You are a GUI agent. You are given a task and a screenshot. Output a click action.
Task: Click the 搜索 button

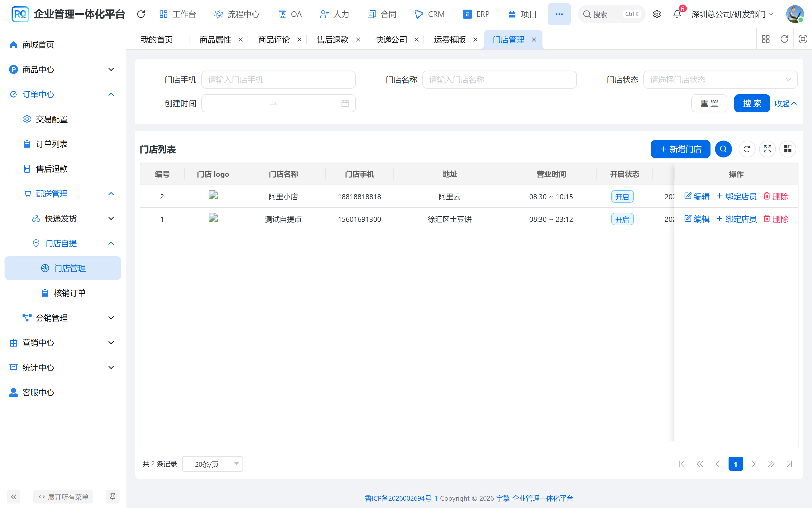752,104
